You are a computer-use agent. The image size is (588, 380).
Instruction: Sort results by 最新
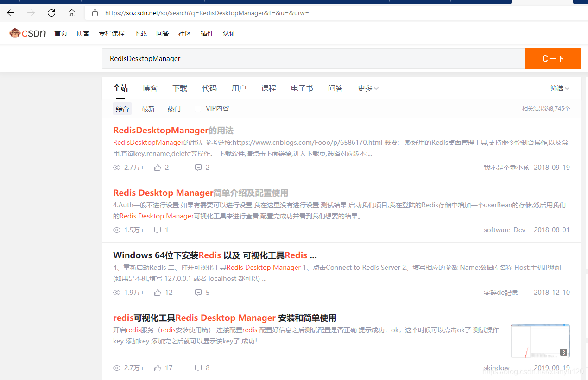[x=148, y=109]
